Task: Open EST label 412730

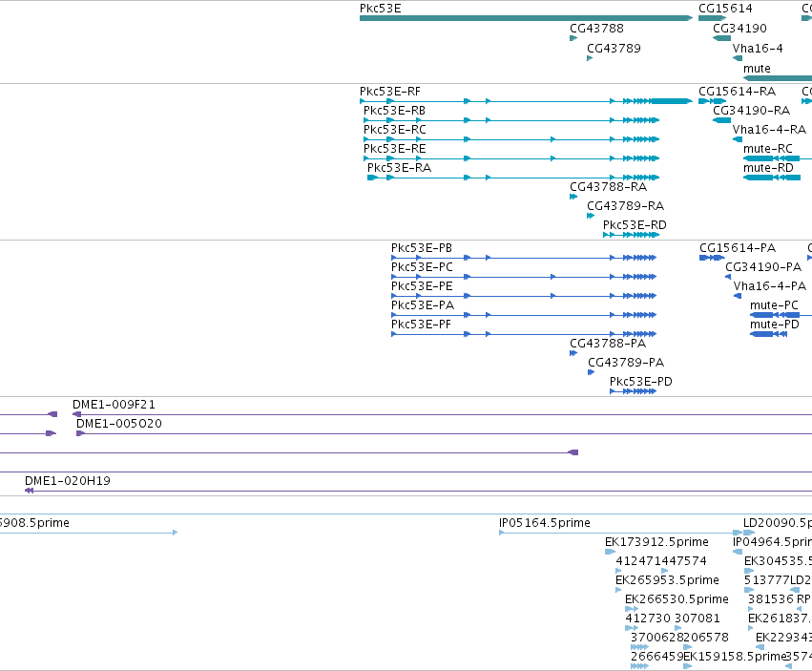Action: (646, 619)
